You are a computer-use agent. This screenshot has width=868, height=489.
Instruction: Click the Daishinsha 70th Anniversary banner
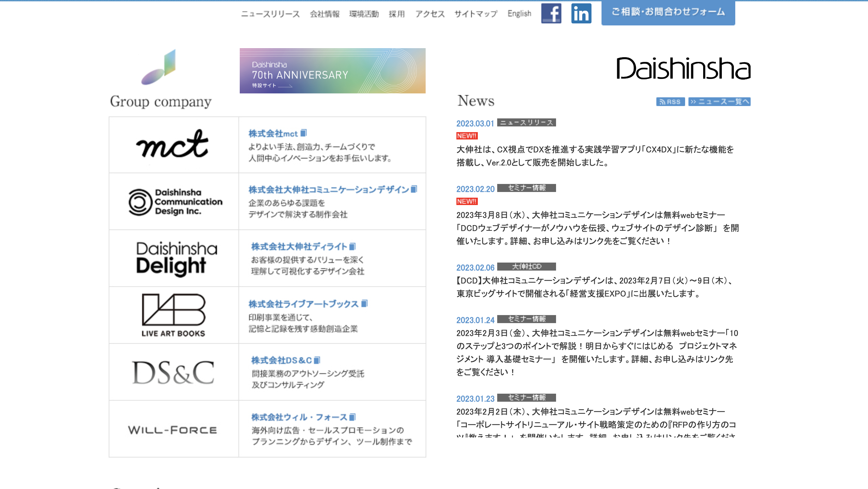332,70
